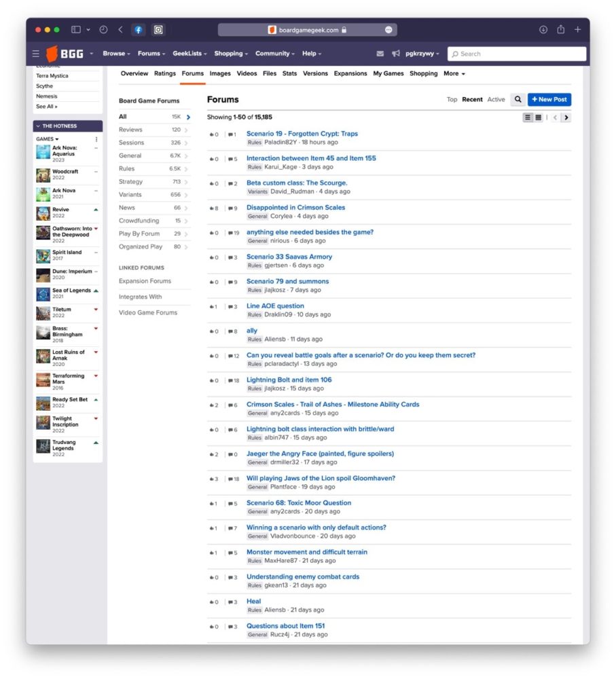Image resolution: width=616 pixels, height=679 pixels.
Task: Open the pgkrzywy user menu
Action: click(422, 54)
